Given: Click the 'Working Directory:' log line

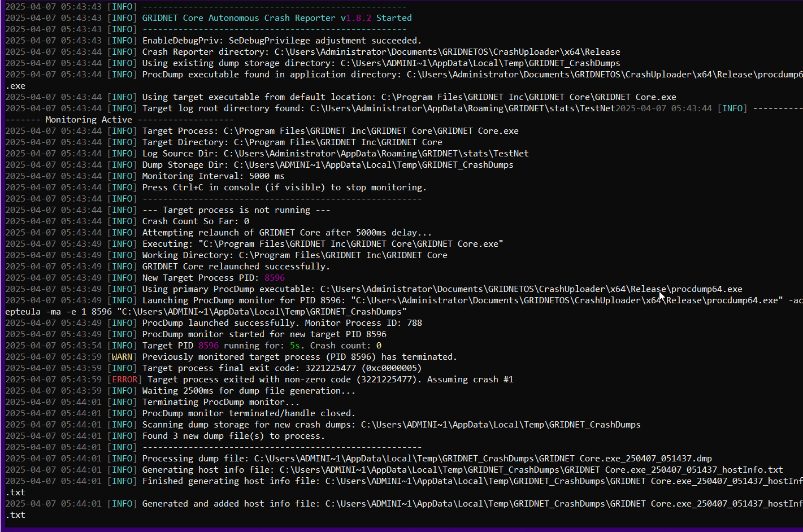Looking at the screenshot, I should click(295, 255).
